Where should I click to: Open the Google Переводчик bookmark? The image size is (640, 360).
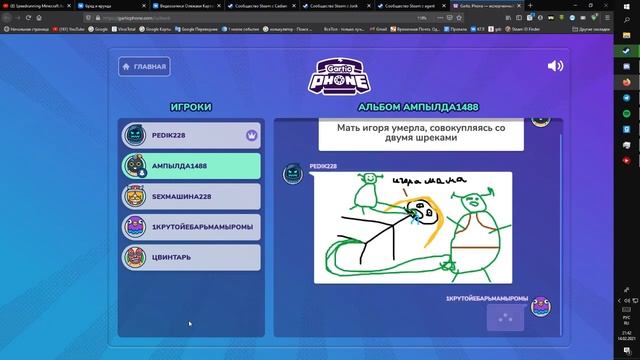click(x=196, y=29)
